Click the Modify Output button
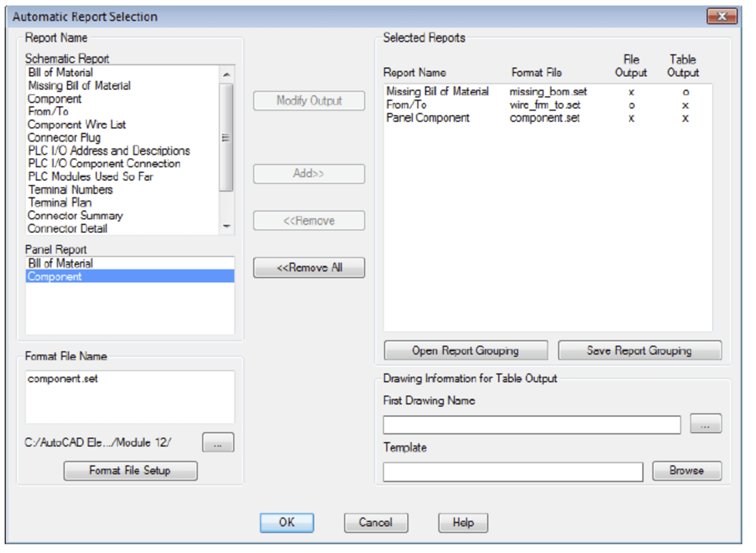 tap(309, 101)
